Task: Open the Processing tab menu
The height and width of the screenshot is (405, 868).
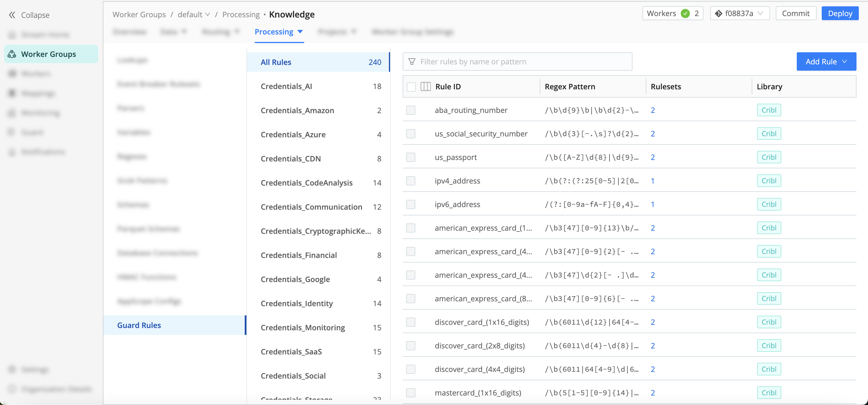Action: [279, 32]
